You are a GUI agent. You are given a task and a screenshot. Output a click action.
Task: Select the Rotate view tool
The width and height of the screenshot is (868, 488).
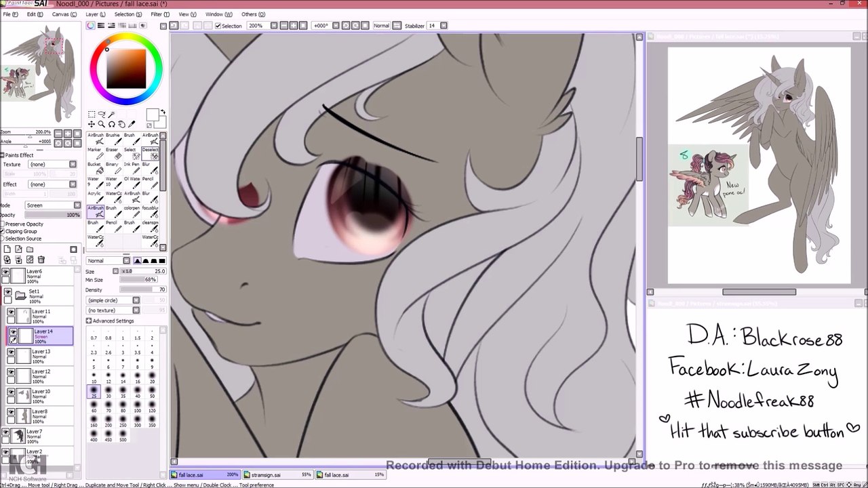click(111, 124)
